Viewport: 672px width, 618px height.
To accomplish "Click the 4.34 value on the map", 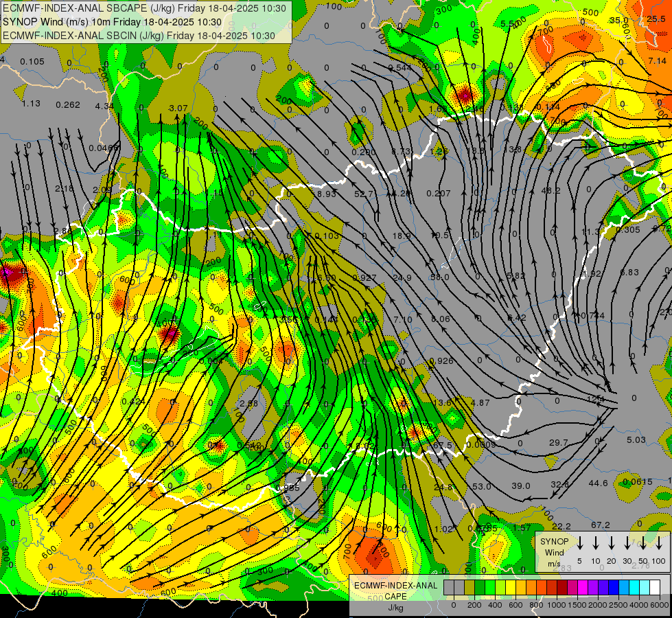I will pos(104,106).
